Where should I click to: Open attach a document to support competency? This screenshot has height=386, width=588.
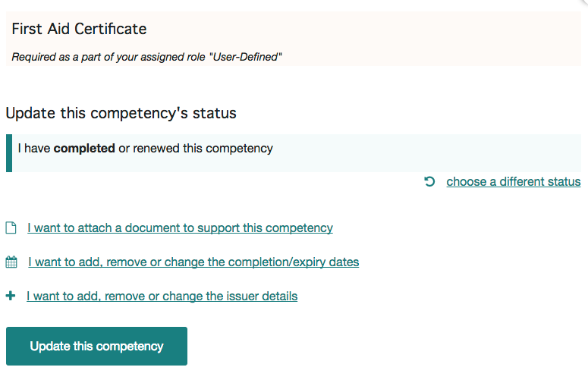pyautogui.click(x=180, y=228)
